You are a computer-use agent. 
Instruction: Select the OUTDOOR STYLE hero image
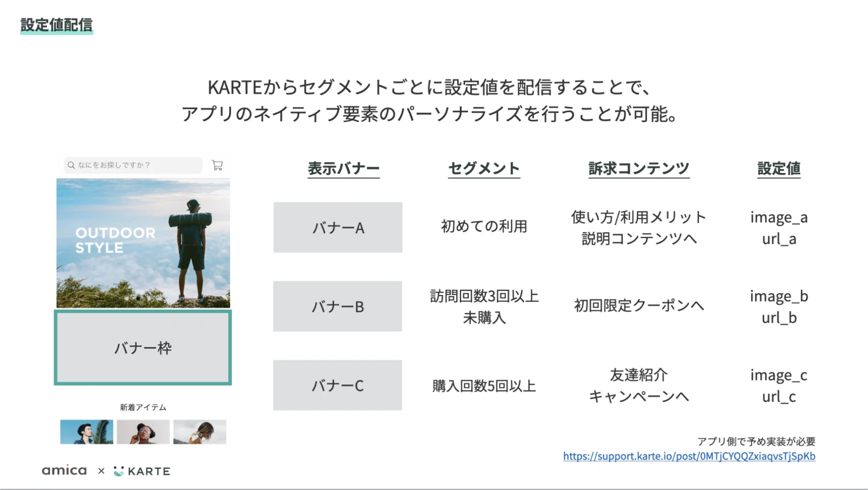coord(143,243)
